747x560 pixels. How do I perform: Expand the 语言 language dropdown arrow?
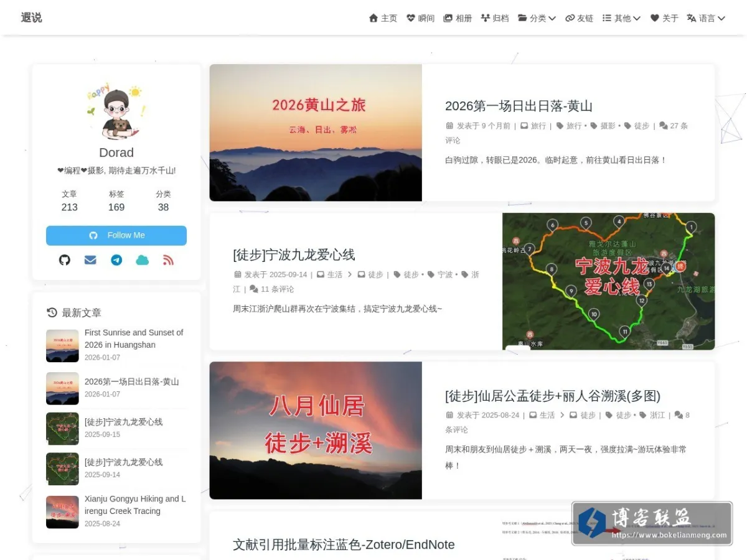[721, 18]
